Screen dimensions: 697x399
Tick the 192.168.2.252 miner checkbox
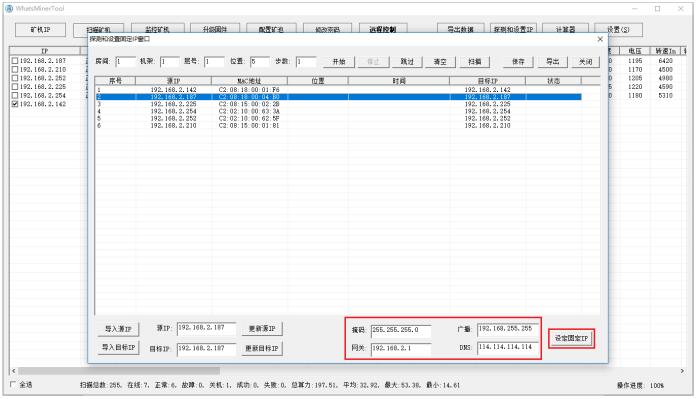tap(15, 78)
